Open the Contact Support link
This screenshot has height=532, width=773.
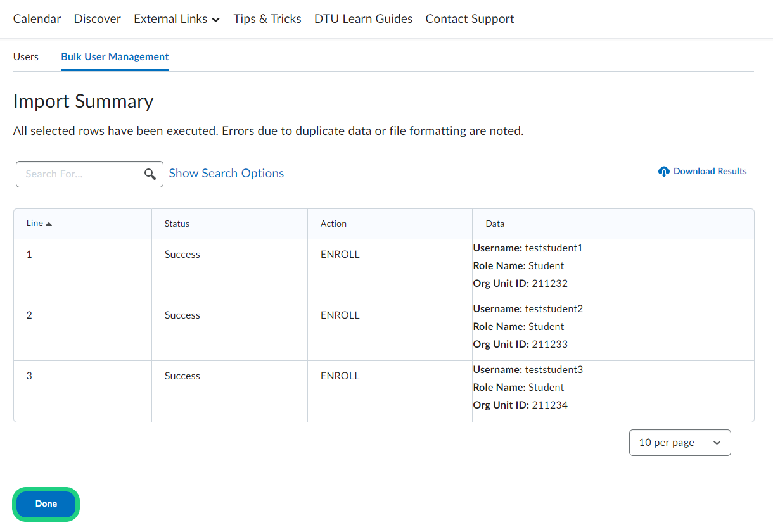point(470,19)
